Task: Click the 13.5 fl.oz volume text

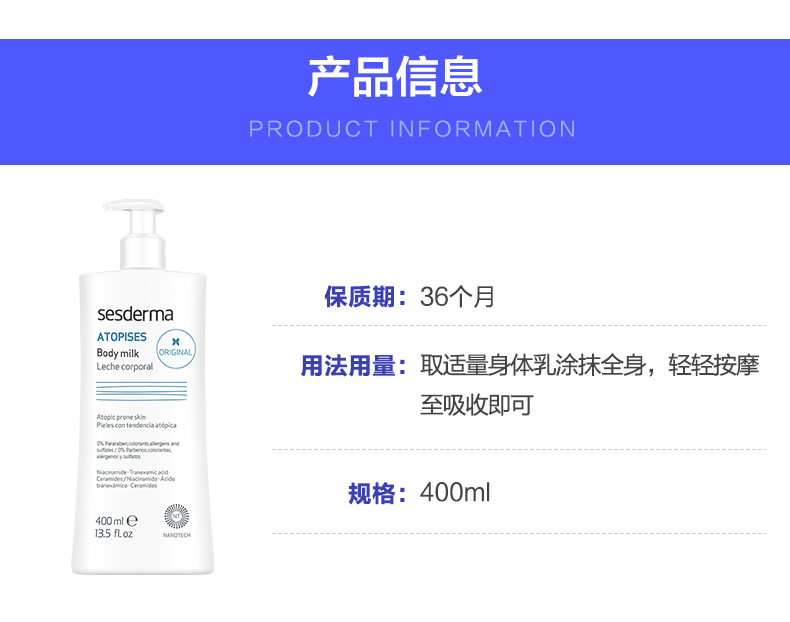Action: click(x=114, y=533)
